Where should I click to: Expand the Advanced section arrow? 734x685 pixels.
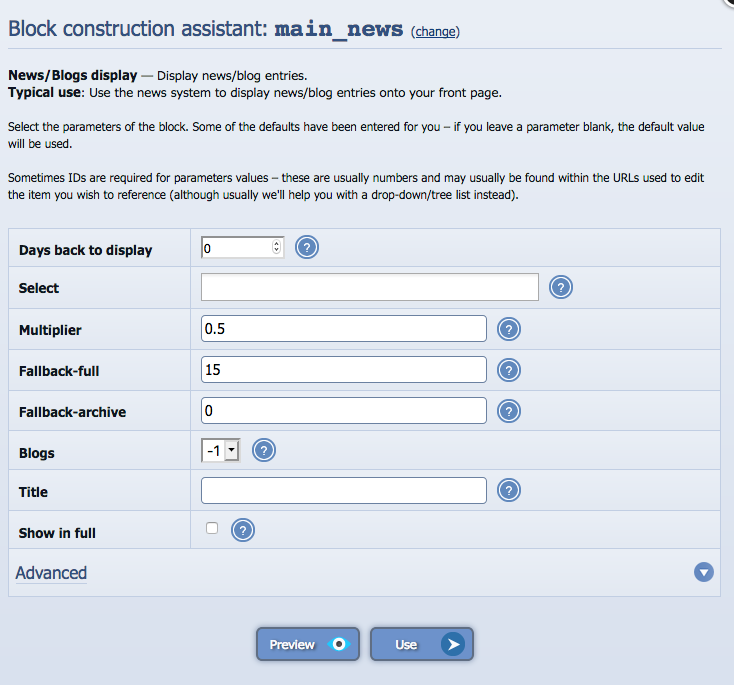[x=704, y=573]
